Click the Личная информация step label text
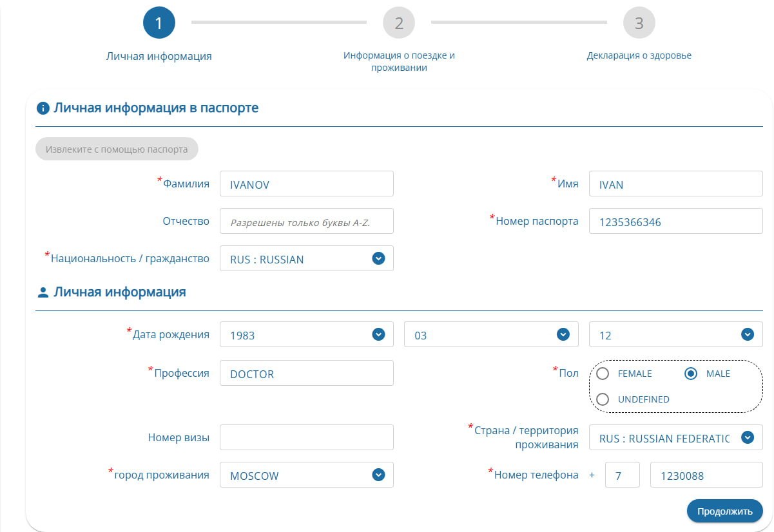This screenshot has height=532, width=774. [159, 56]
